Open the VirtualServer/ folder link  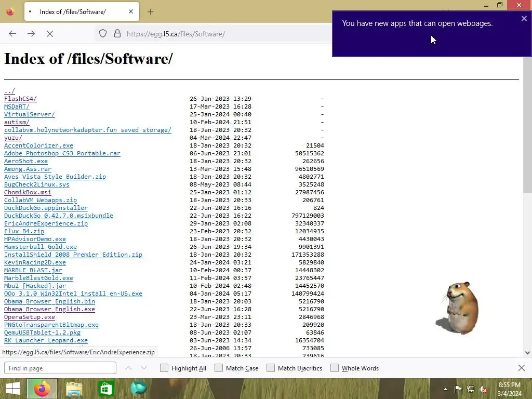click(30, 114)
